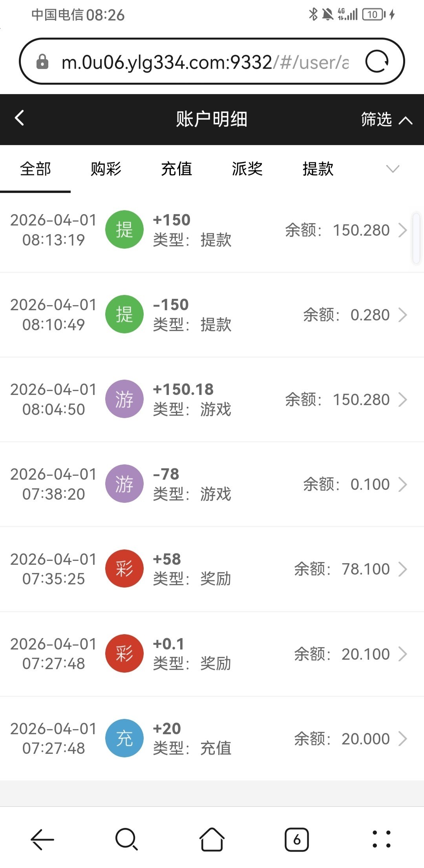Viewport: 424px width, 868px height.
Task: Open the browser tab switcher showing 6
Action: [x=296, y=840]
